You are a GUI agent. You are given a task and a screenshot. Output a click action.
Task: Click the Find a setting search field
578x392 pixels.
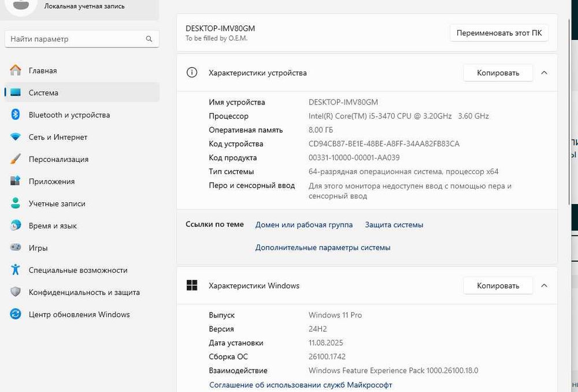click(75, 39)
